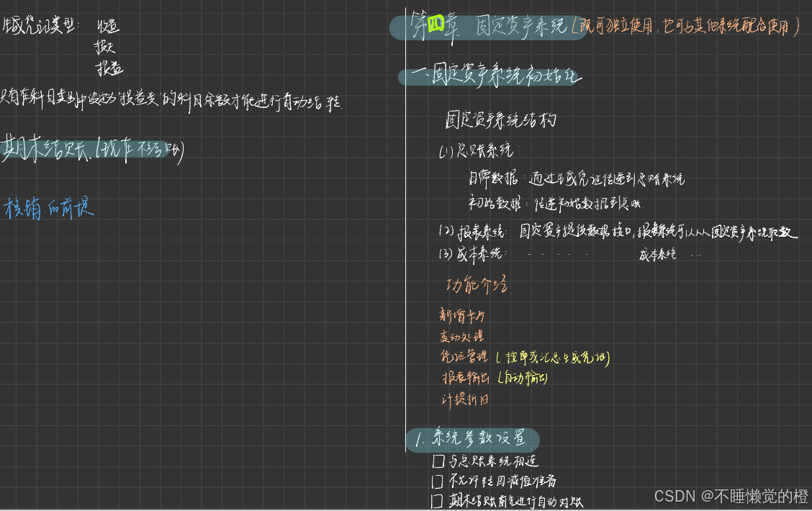Viewport: 812px width, 511px height.
Task: Tick the box beside 不允许转回减值准备
Action: 438,481
